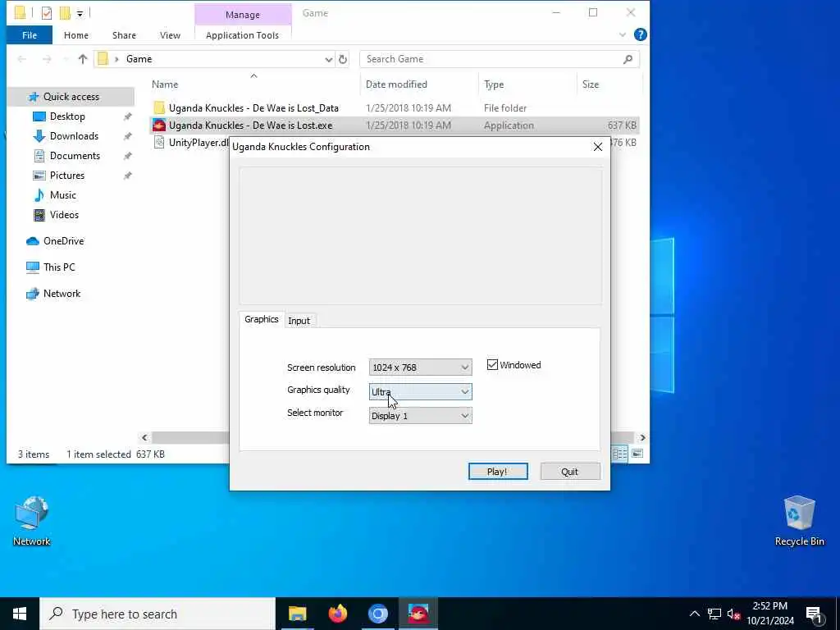Select the UnityPlayer.dll file

click(191, 143)
